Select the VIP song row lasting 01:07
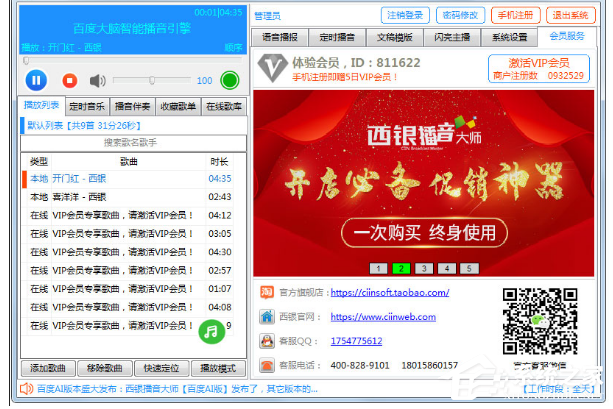The width and height of the screenshot is (613, 409). click(129, 289)
